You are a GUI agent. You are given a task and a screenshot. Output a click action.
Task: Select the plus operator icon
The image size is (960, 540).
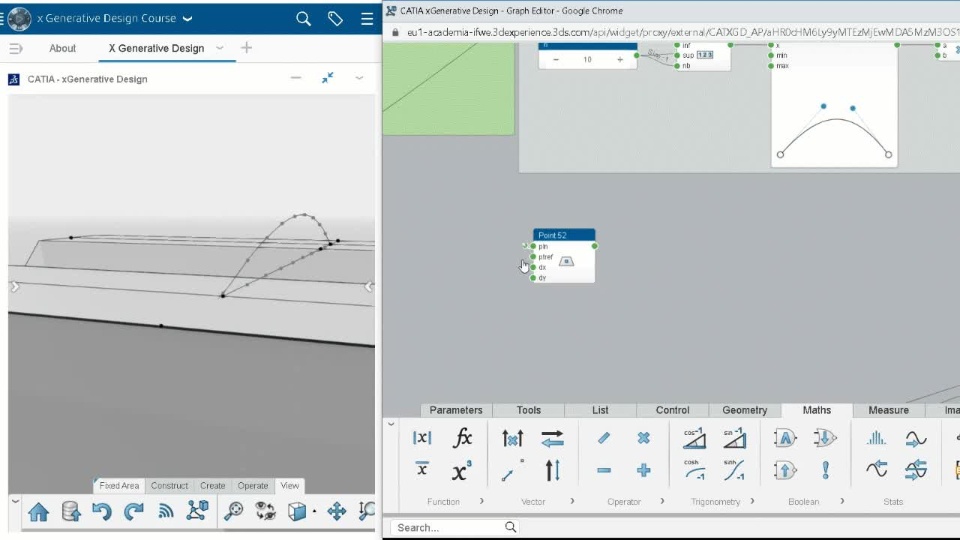(643, 470)
